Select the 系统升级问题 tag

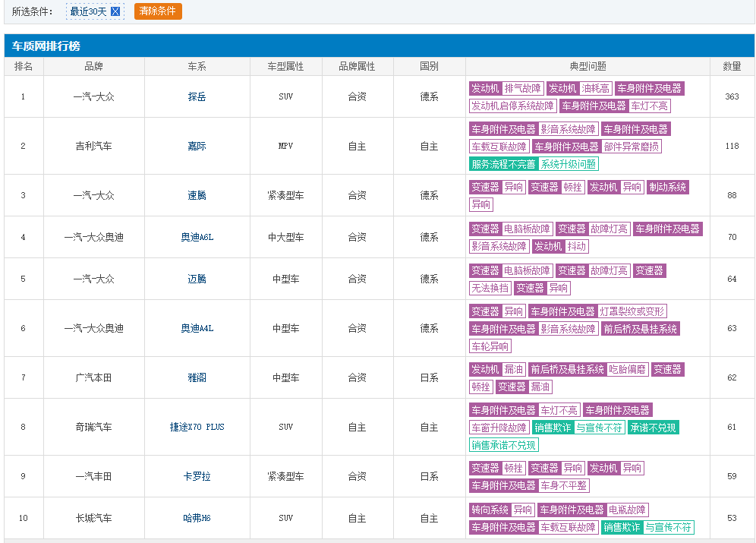point(569,164)
